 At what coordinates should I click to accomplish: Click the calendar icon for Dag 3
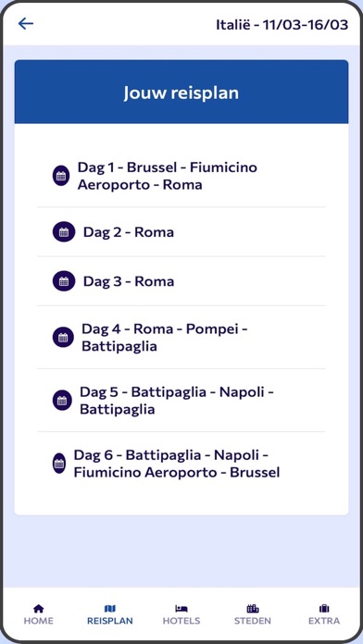coord(64,281)
